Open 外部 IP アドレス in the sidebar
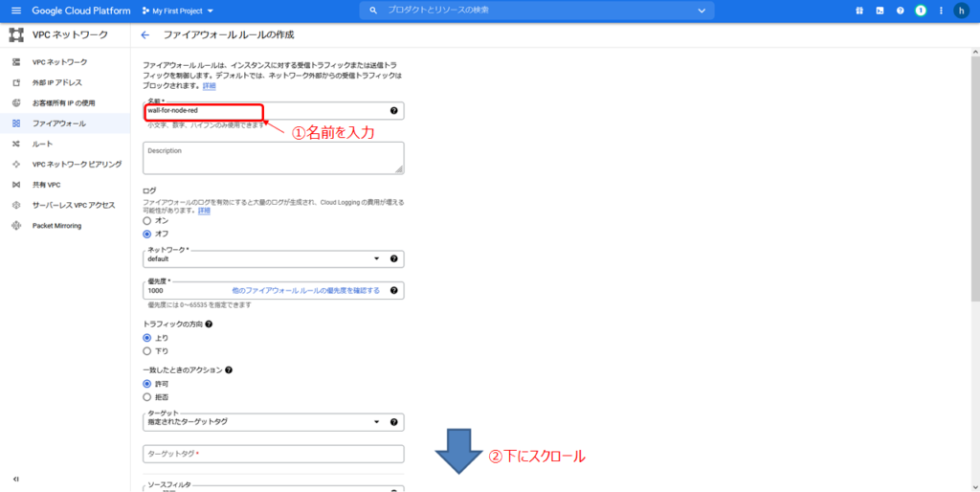Image resolution: width=980 pixels, height=492 pixels. tap(57, 82)
